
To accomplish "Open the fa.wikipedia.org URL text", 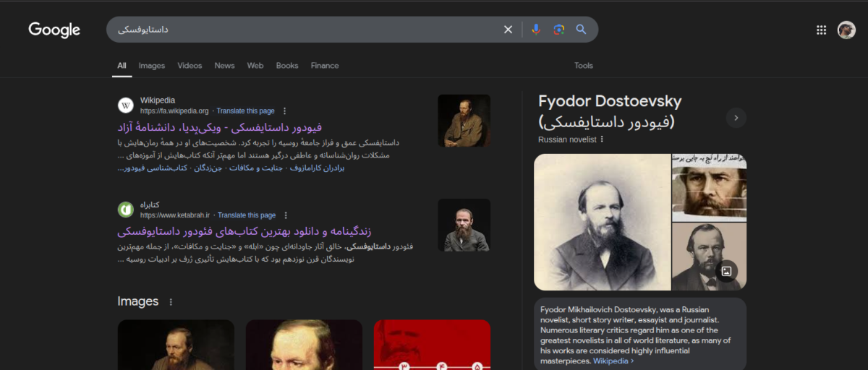I will [x=174, y=111].
